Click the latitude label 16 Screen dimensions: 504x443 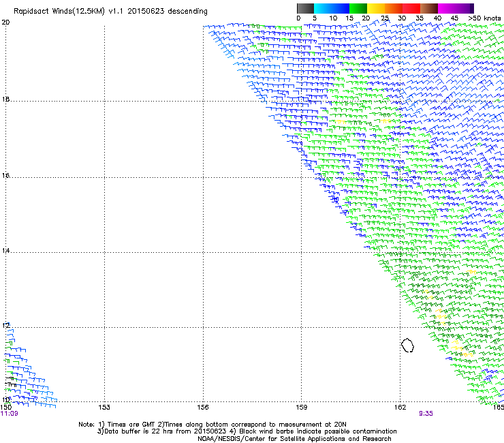pyautogui.click(x=5, y=175)
